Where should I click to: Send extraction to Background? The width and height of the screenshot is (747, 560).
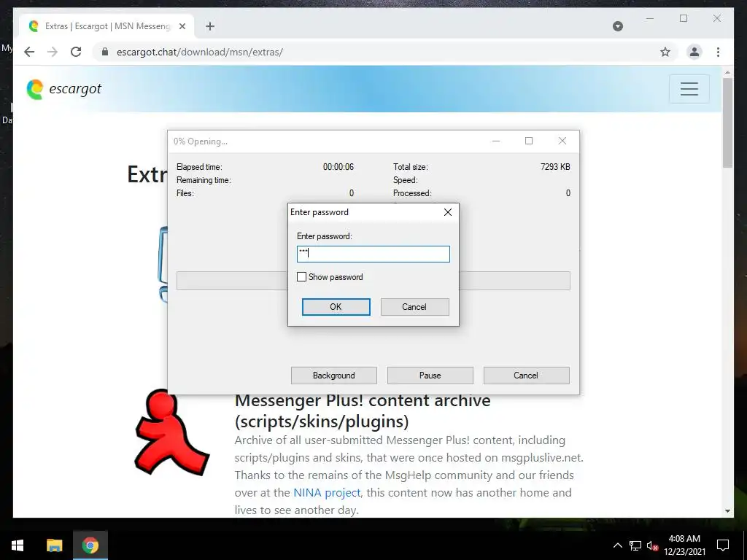click(x=334, y=376)
